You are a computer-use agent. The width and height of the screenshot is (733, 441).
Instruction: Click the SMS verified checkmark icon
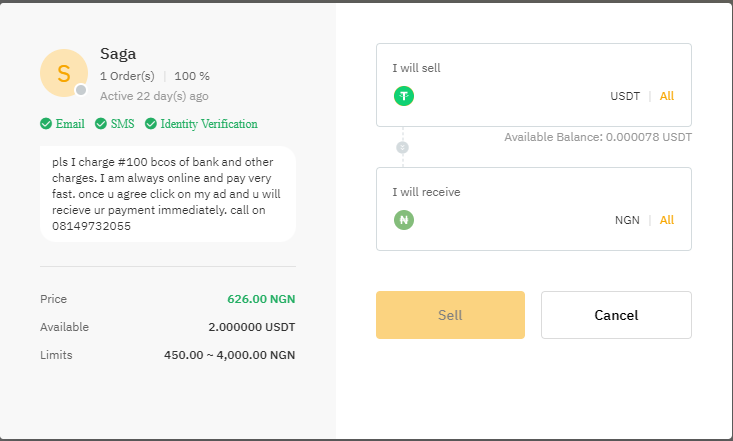point(101,124)
